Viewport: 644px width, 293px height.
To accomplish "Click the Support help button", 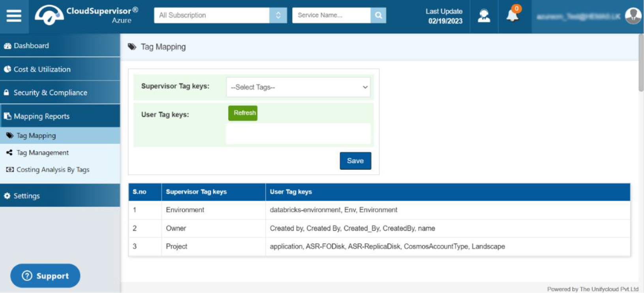I will tap(45, 276).
